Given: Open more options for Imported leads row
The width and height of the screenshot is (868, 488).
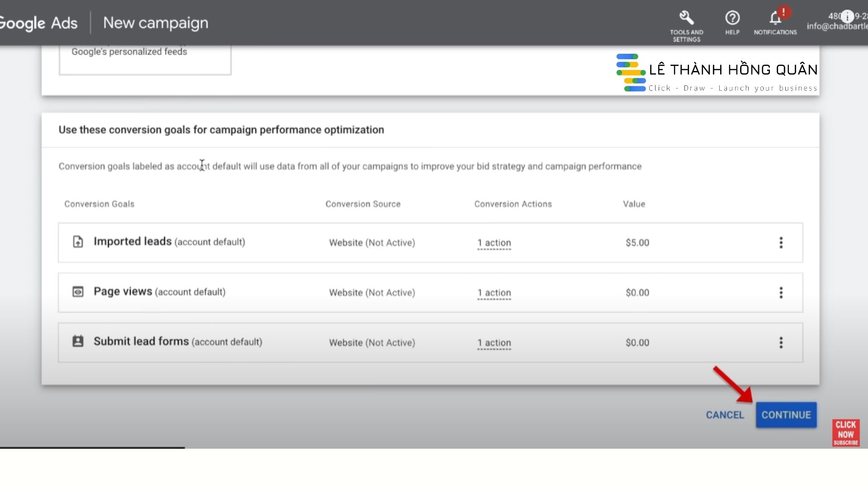Looking at the screenshot, I should (x=781, y=243).
